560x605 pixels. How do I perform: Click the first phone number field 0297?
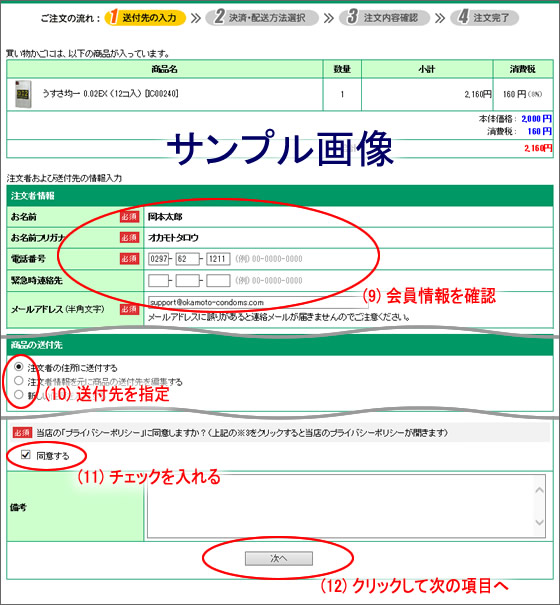[158, 259]
